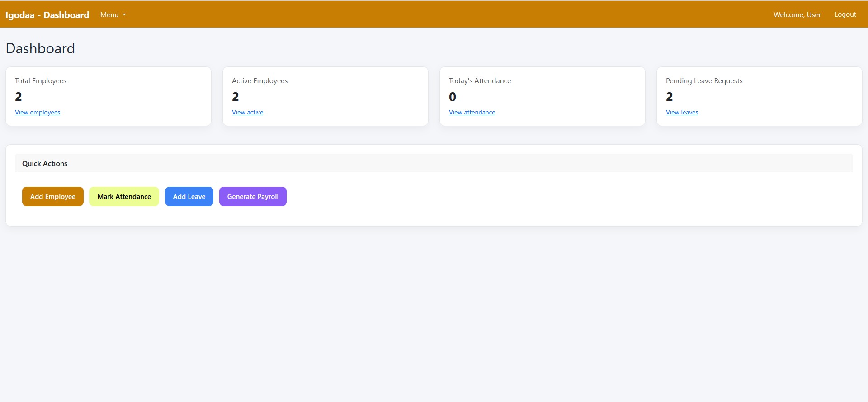This screenshot has width=868, height=402.
Task: Click the Active Employees count 2
Action: coord(236,97)
